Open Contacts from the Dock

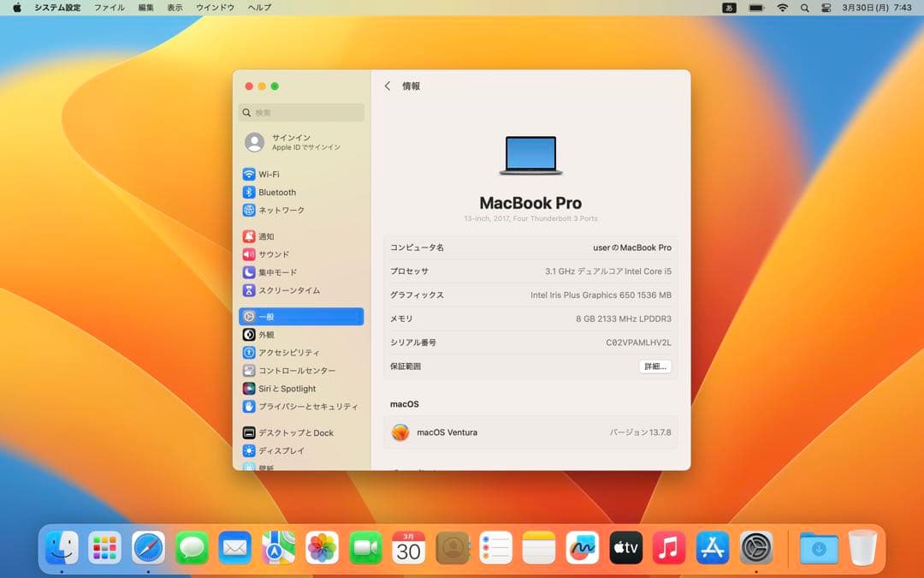(x=452, y=548)
